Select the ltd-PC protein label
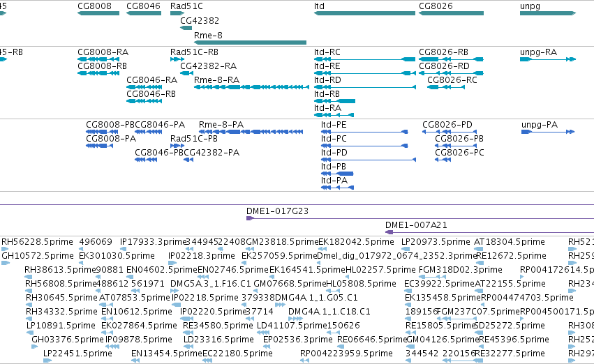This screenshot has width=594, height=364. 334,139
